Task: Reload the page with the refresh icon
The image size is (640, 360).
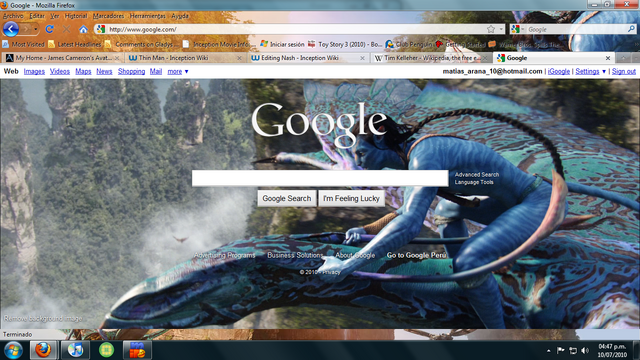Action: pyautogui.click(x=49, y=29)
